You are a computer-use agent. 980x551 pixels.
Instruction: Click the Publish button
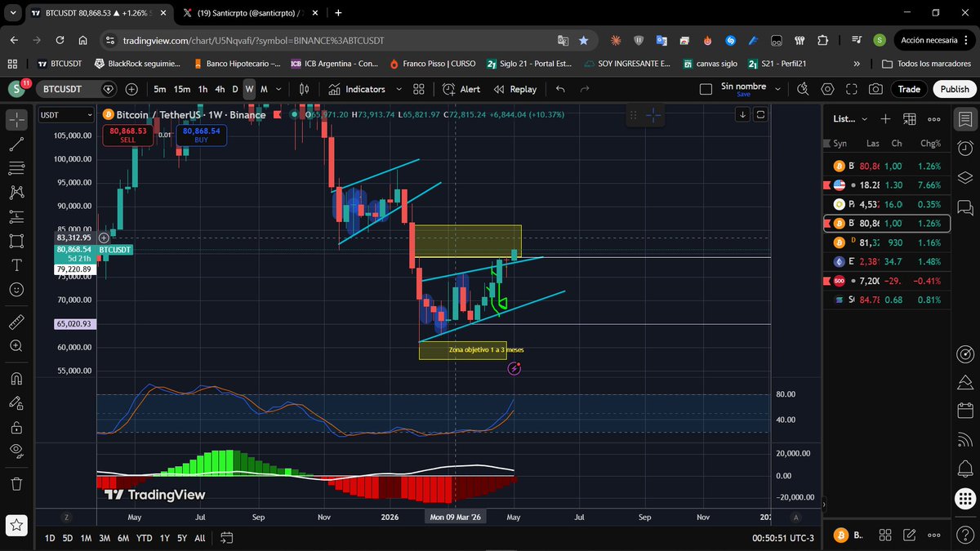click(x=954, y=89)
